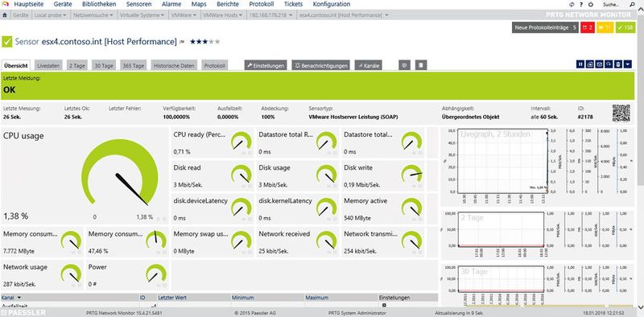Screen dimensions: 644x317
Task: Click the CPU ready gauge
Action: [x=241, y=141]
